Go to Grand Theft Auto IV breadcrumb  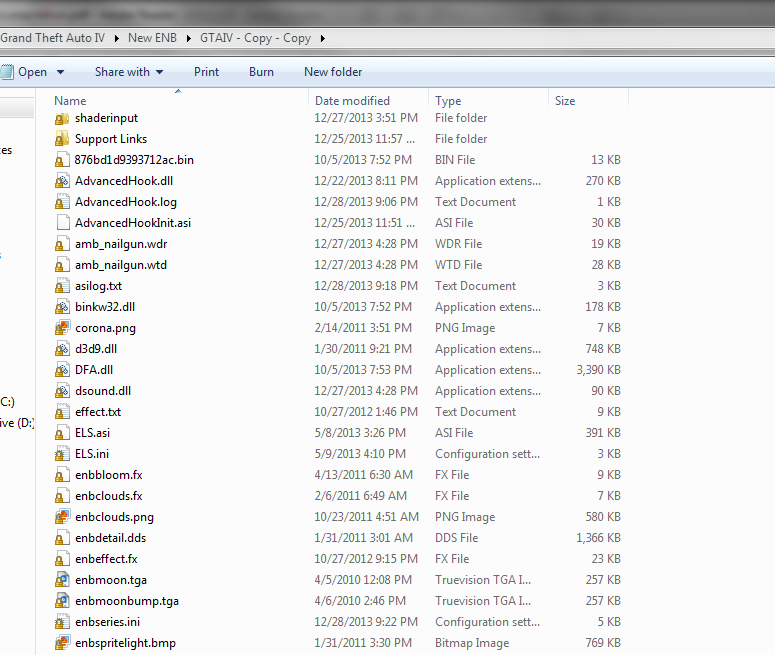pos(52,38)
